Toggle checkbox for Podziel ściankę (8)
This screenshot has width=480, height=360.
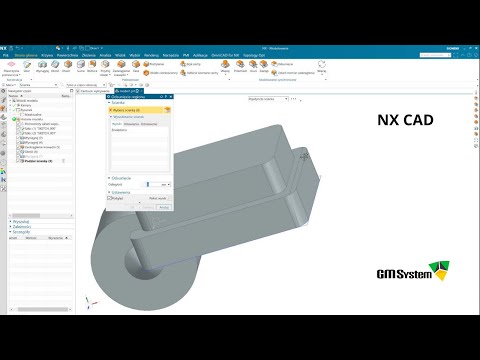coord(19,161)
